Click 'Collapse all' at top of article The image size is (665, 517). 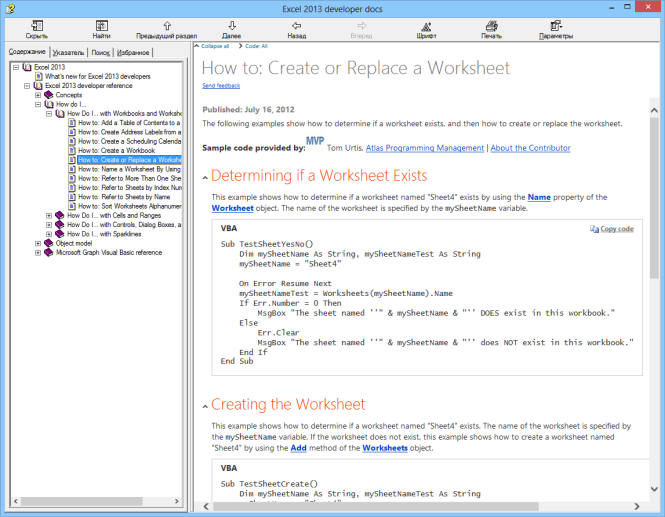click(215, 46)
